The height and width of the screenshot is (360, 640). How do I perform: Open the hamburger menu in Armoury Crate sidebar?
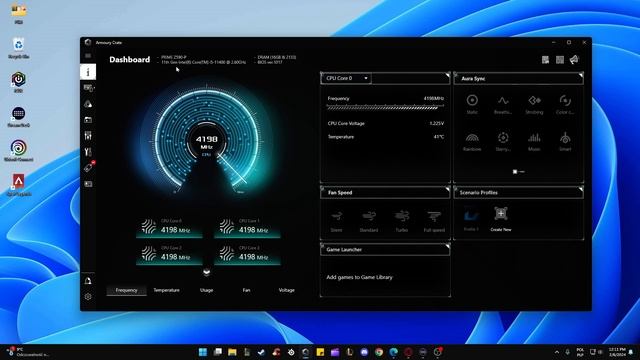(88, 56)
